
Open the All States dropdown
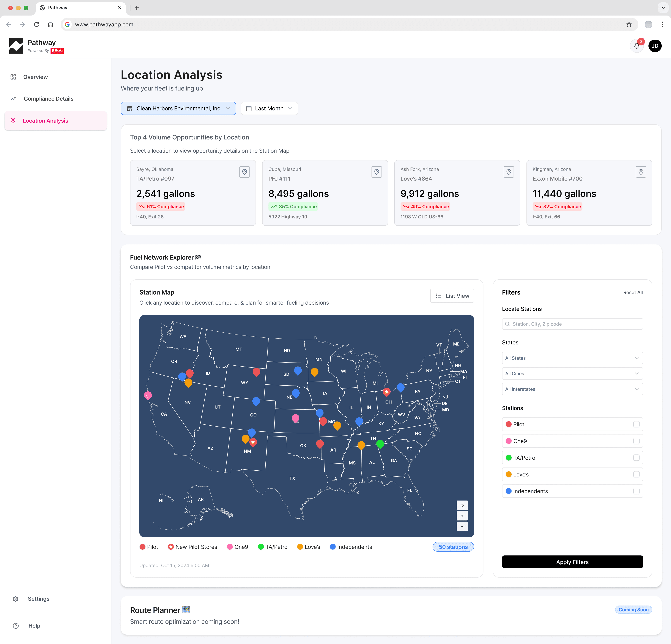[x=572, y=358]
